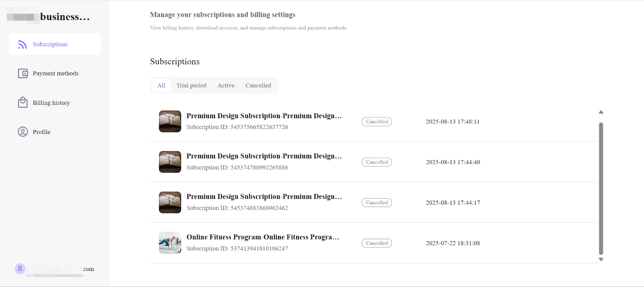Viewport: 644px width, 287px height.
Task: Click the scrollbar up arrow
Action: [x=601, y=112]
